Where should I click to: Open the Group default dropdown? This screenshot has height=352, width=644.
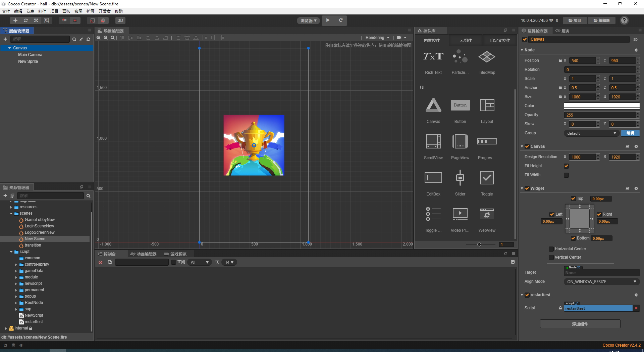591,133
